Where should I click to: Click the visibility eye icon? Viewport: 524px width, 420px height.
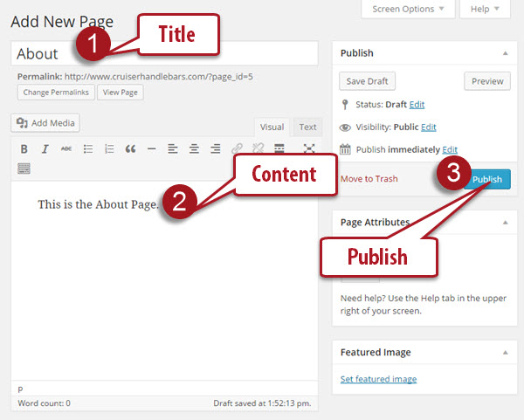click(x=345, y=127)
